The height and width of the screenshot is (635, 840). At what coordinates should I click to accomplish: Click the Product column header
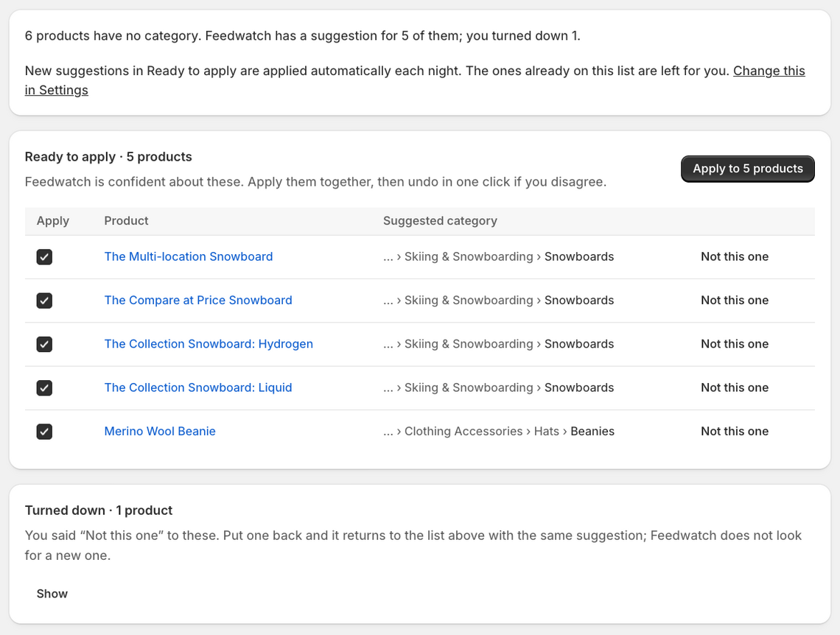click(126, 220)
